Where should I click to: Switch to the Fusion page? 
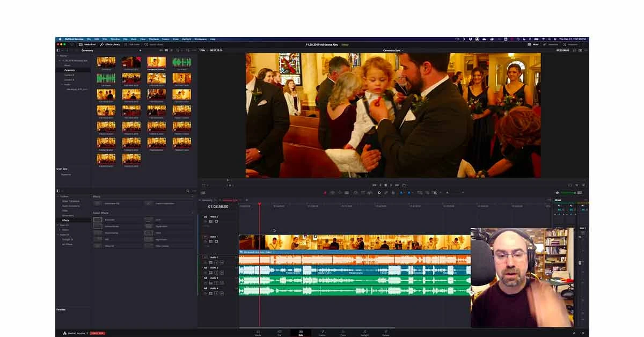(x=322, y=333)
